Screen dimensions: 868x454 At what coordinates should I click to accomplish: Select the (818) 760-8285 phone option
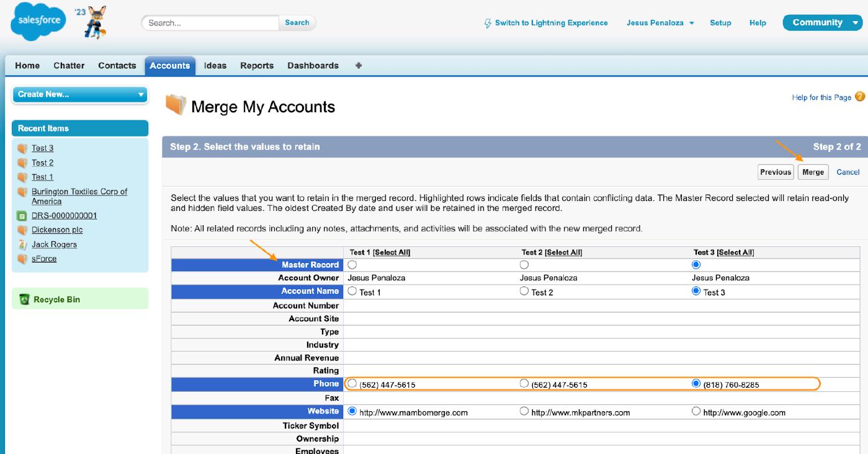[x=696, y=384]
